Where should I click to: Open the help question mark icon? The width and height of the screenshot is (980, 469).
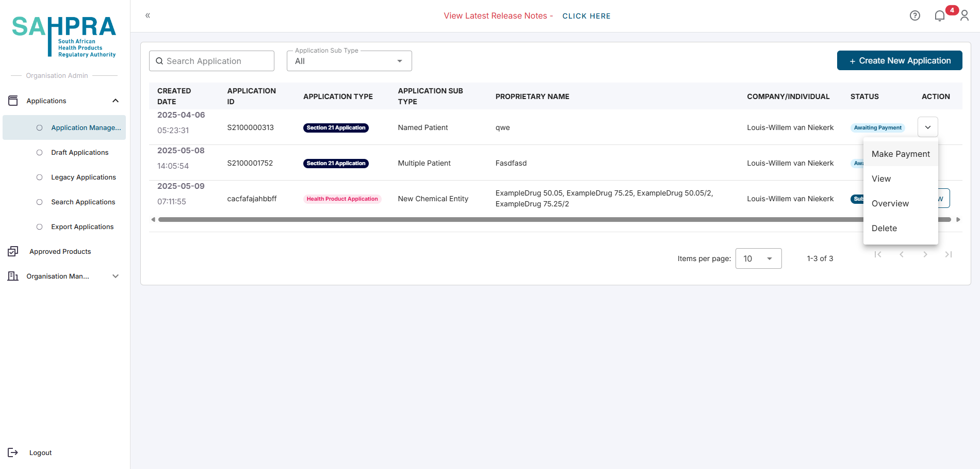click(915, 15)
